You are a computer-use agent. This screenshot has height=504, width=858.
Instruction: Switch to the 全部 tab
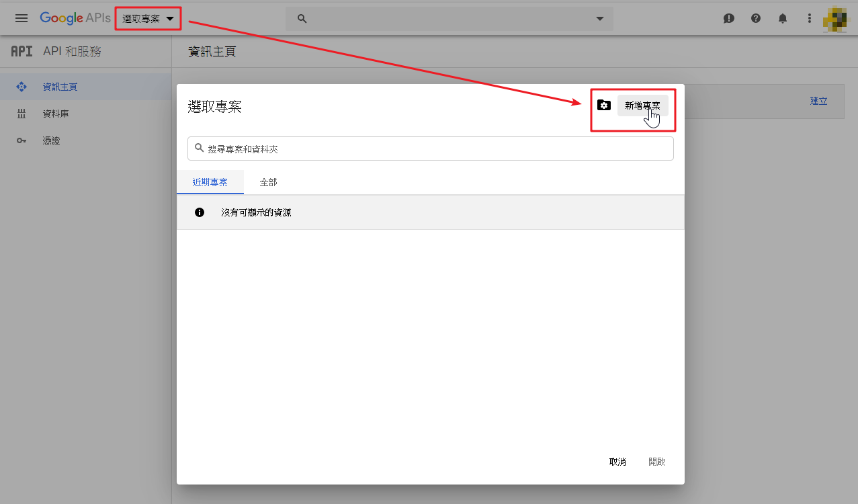tap(268, 182)
